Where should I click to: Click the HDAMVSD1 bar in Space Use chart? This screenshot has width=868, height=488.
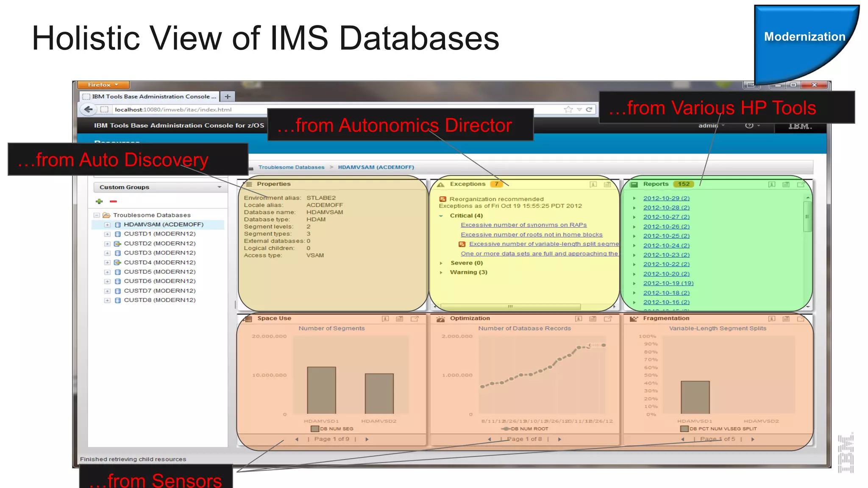321,390
